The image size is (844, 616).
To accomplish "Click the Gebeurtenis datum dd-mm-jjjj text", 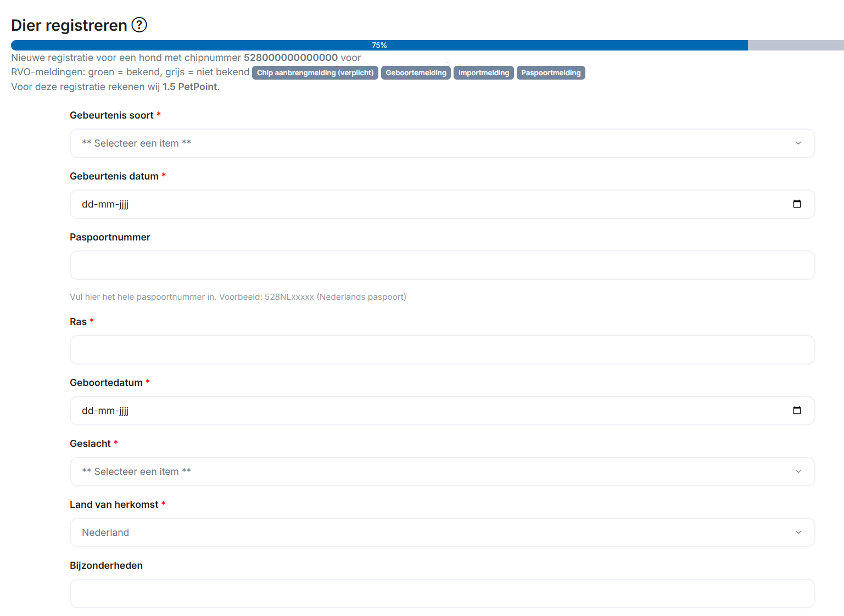I will tap(105, 204).
